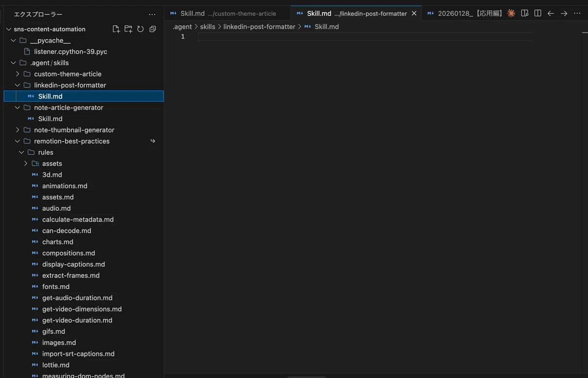Open assets.md file

tap(58, 197)
